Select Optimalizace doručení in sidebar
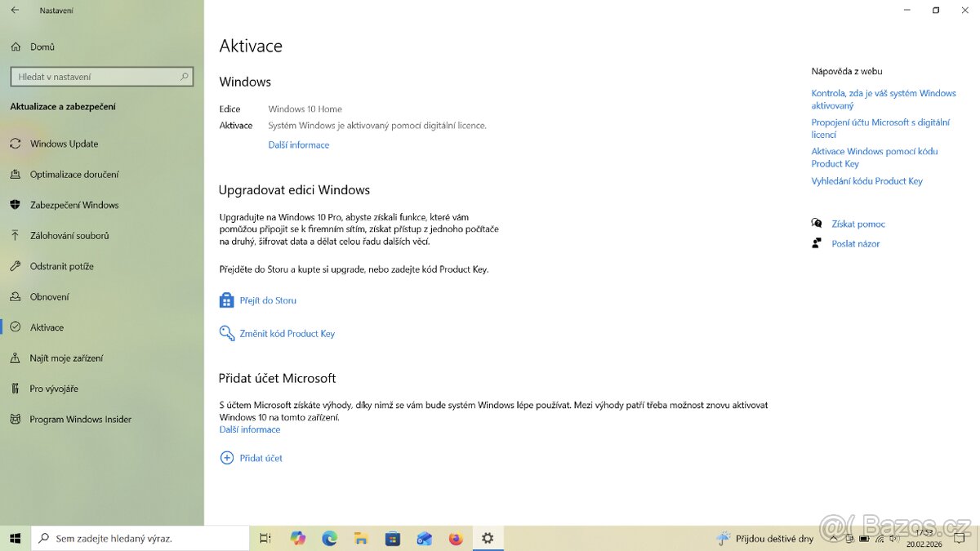This screenshot has height=551, width=980. pyautogui.click(x=73, y=174)
